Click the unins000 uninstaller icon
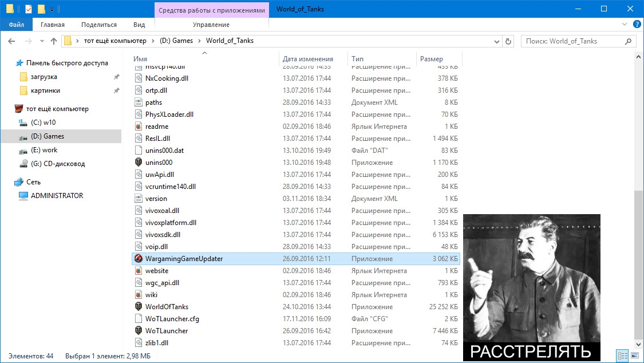Screen dimensions: 644x363 click(x=139, y=162)
